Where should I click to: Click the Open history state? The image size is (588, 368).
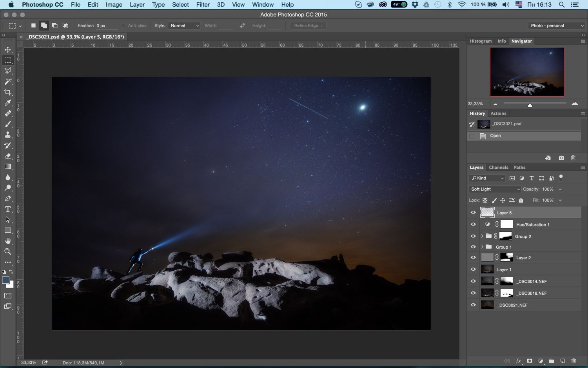coord(495,136)
